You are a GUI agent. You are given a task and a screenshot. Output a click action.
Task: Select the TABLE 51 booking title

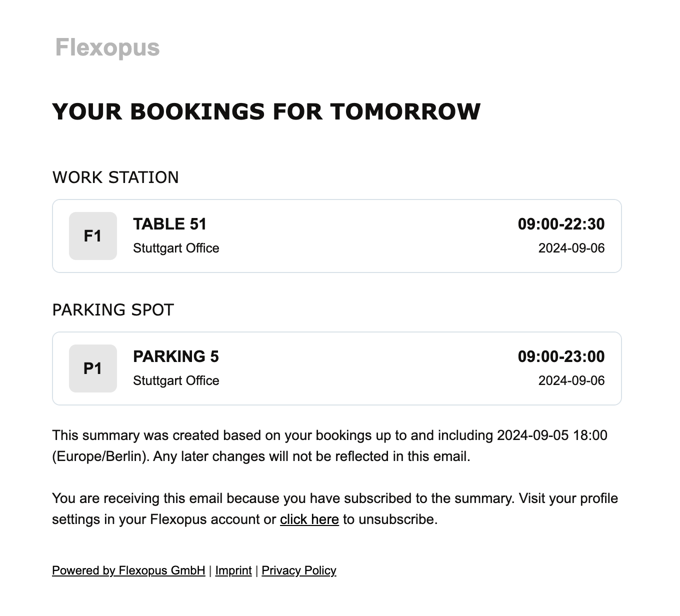(x=169, y=224)
